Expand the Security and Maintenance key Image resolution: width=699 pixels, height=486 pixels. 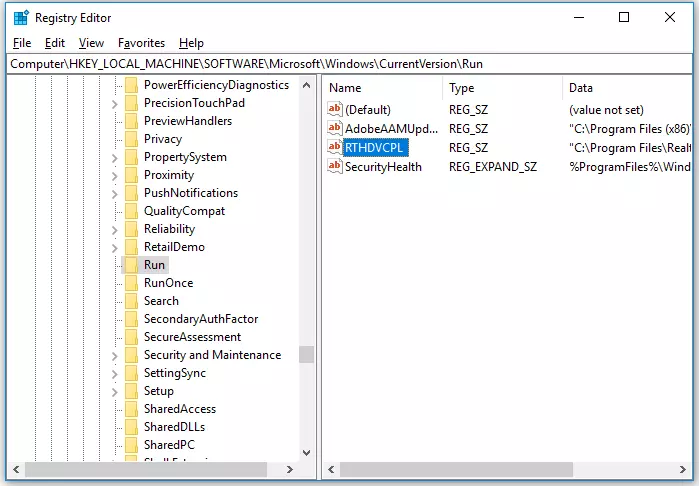pos(115,355)
